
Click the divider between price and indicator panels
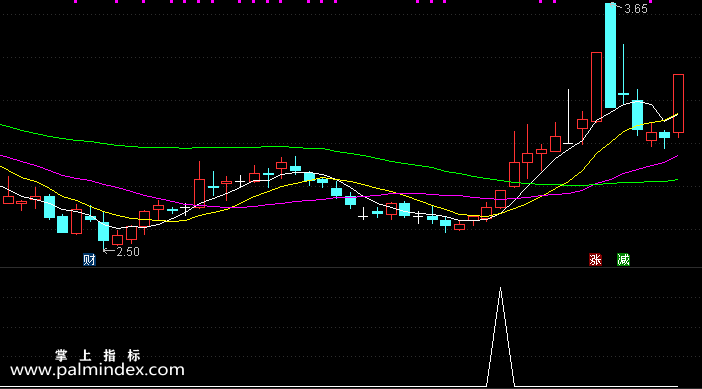coord(351,268)
